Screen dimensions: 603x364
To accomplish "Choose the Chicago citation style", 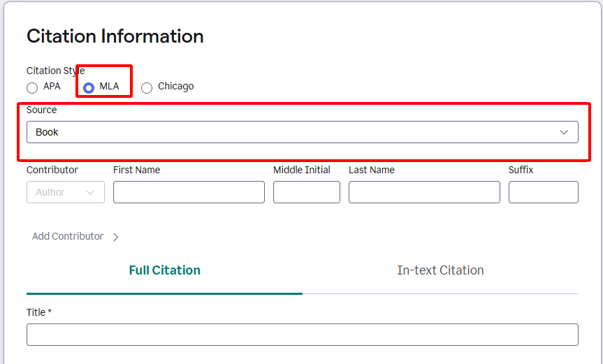I will (147, 87).
